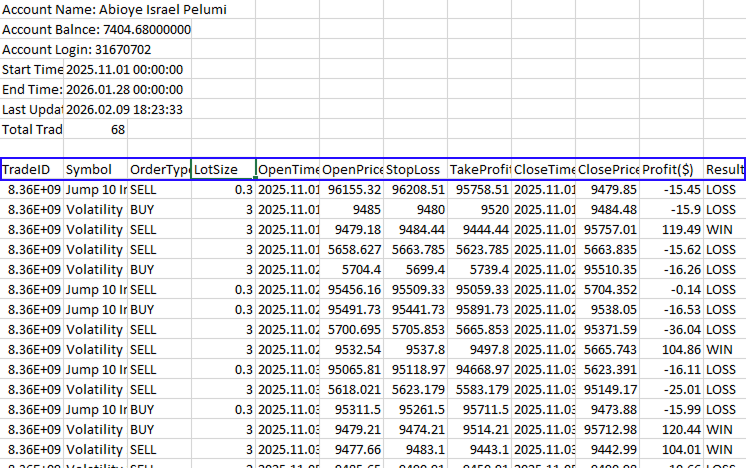Click the Profit cell -15.62
This screenshot has height=468, width=746.
click(671, 249)
